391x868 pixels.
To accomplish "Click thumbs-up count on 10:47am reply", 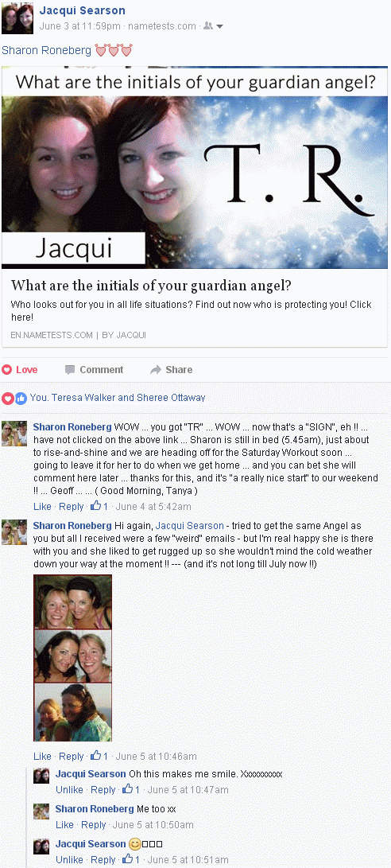I will [131, 789].
